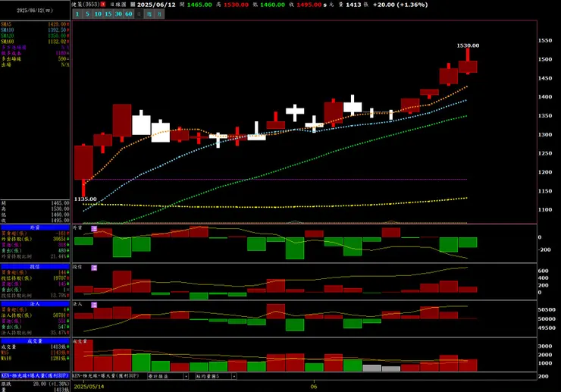Click the 法人持股 value 50701
This screenshot has height=392, width=561.
(59, 315)
